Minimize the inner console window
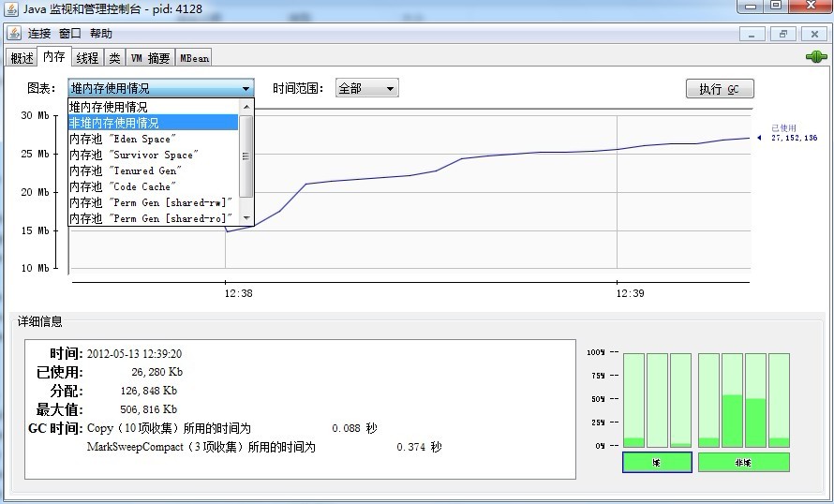Image resolution: width=834 pixels, height=504 pixels. 752,34
